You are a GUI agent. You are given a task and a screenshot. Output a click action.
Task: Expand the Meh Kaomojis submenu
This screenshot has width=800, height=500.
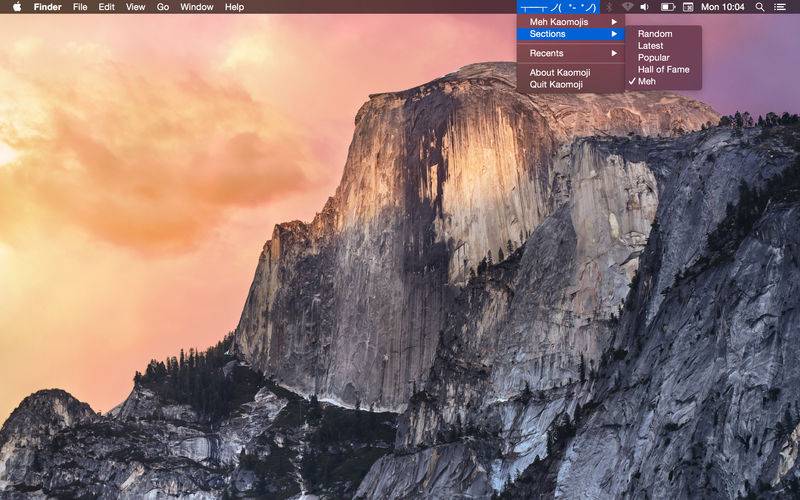pyautogui.click(x=571, y=22)
